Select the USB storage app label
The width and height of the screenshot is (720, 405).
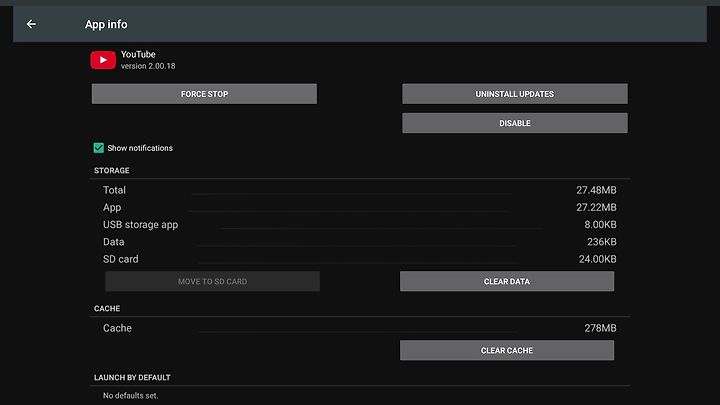pyautogui.click(x=141, y=225)
